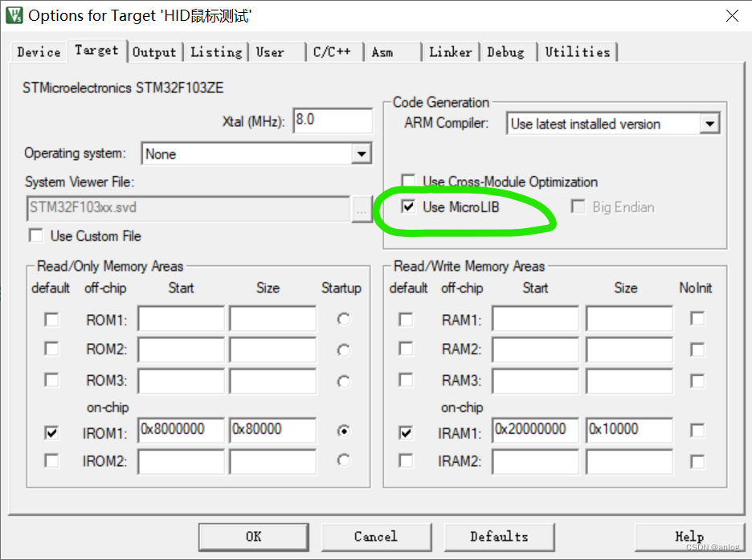Check the ROM1 default checkbox
Viewport: 752px width, 560px height.
point(51,319)
